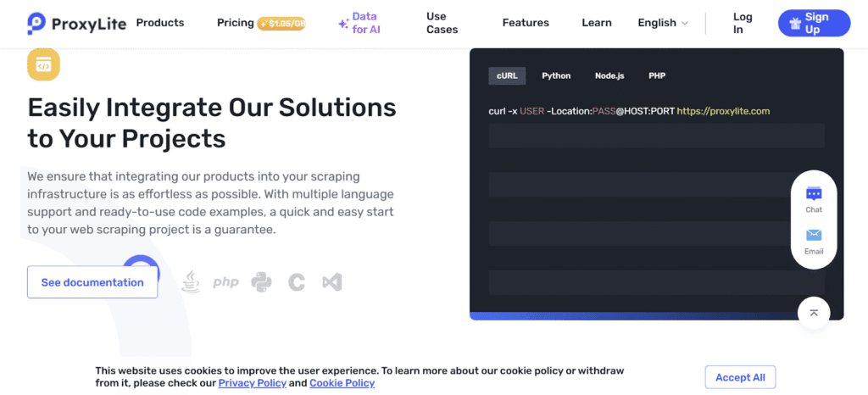Open the Privacy Policy link
The height and width of the screenshot is (395, 868).
252,383
